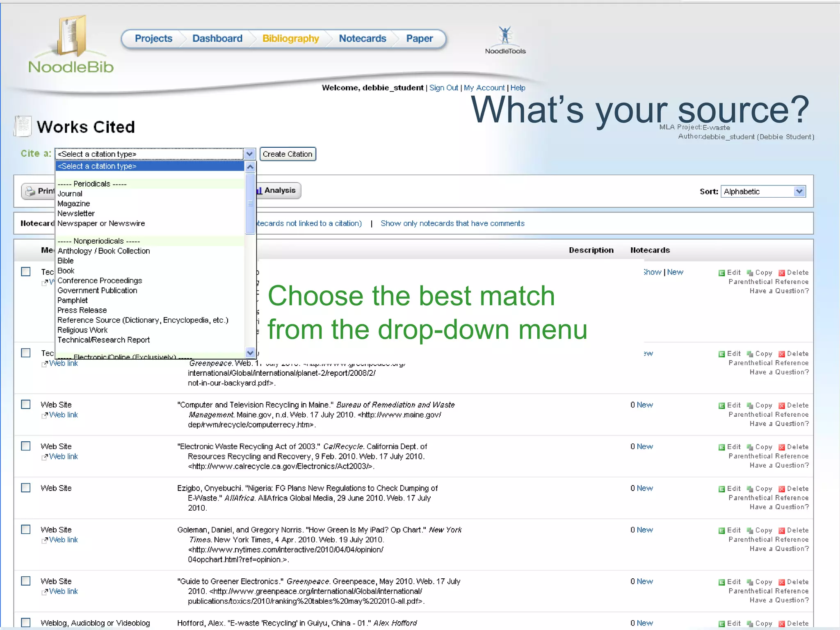
Task: Open the Notecards tab
Action: 362,39
